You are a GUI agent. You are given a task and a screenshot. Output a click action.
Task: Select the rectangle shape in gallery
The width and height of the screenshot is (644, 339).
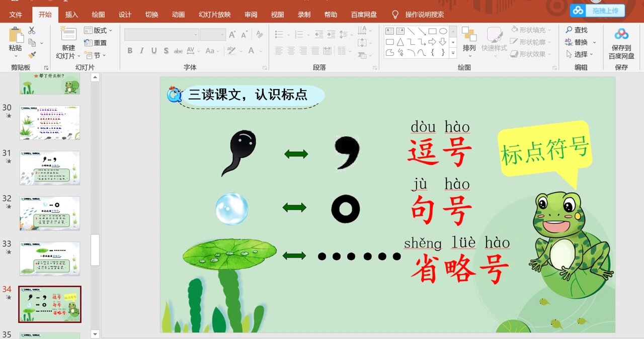[432, 31]
